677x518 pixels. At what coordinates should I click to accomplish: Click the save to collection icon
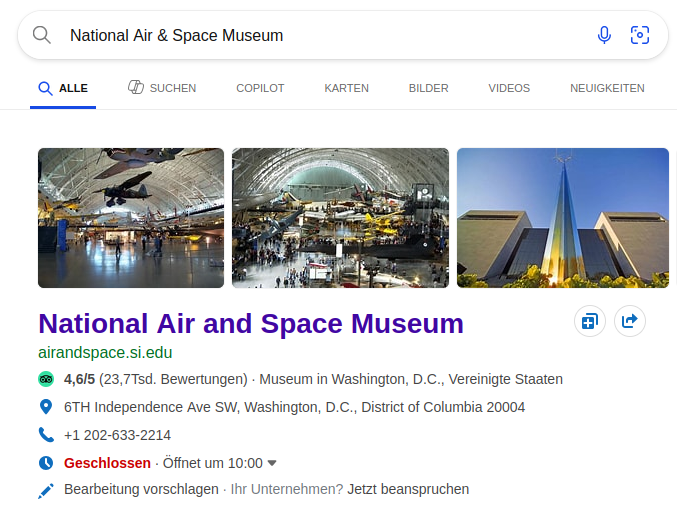590,321
